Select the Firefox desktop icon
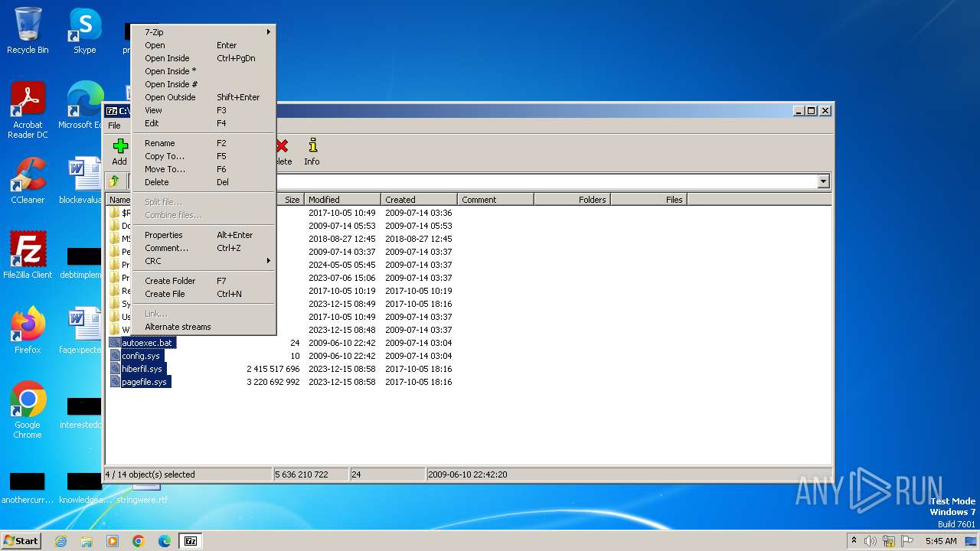Viewport: 980px width, 551px height. (x=28, y=331)
